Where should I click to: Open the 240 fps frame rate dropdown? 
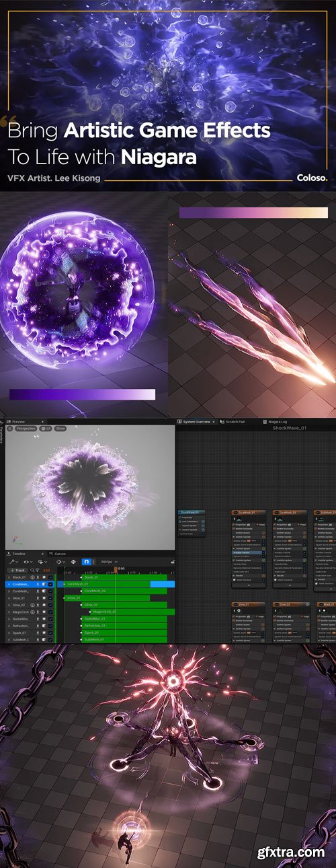(109, 562)
